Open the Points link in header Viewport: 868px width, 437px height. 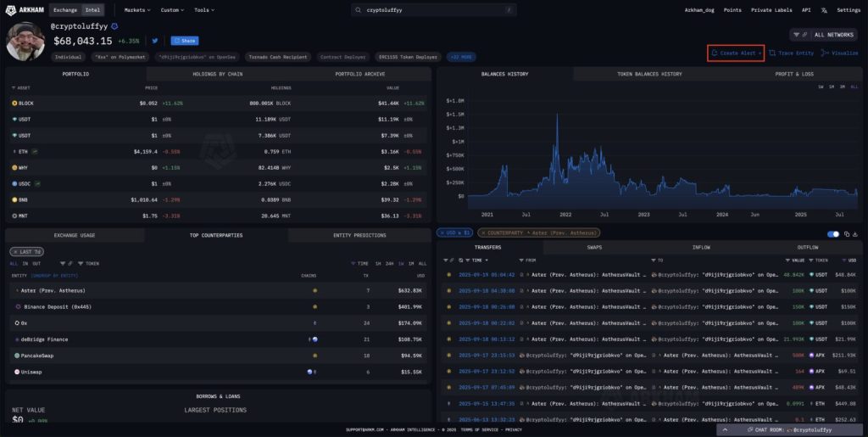pyautogui.click(x=732, y=10)
